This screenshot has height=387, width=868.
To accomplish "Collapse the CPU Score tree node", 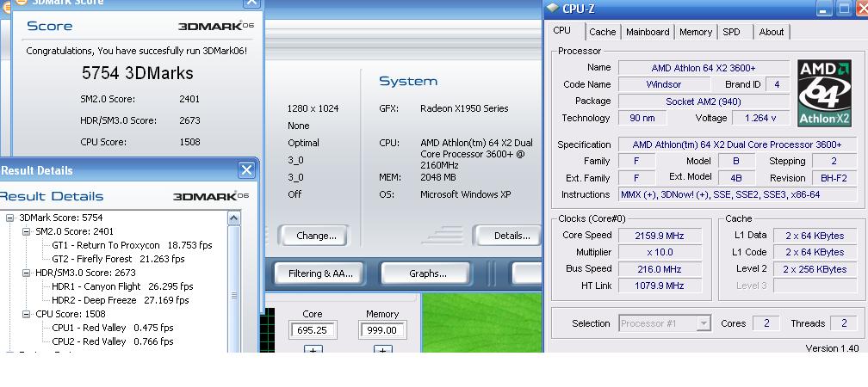I will click(26, 315).
